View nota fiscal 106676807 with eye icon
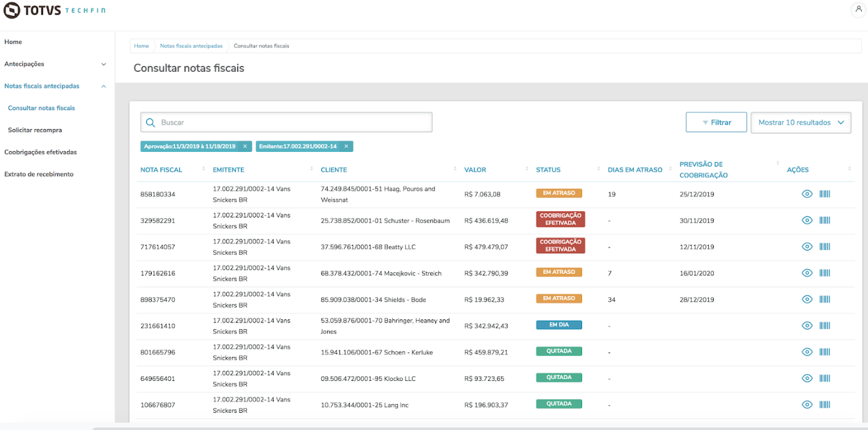This screenshot has height=430, width=868. (807, 404)
